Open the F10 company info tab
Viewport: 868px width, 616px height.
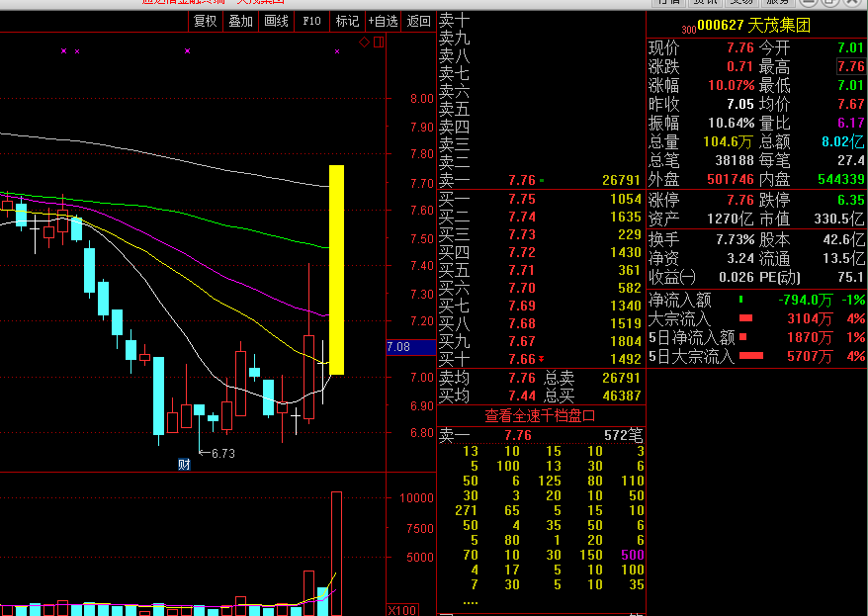(311, 21)
